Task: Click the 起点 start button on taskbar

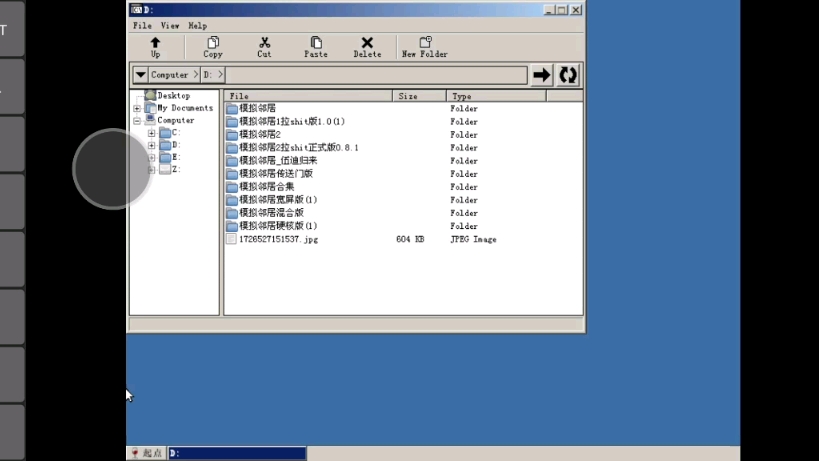Action: tap(146, 453)
